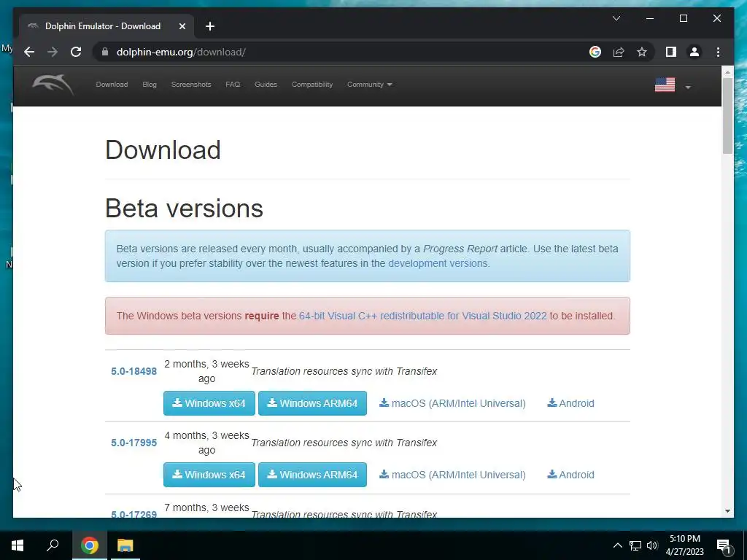Close the Dolphin Emulator - Download tab

click(182, 26)
